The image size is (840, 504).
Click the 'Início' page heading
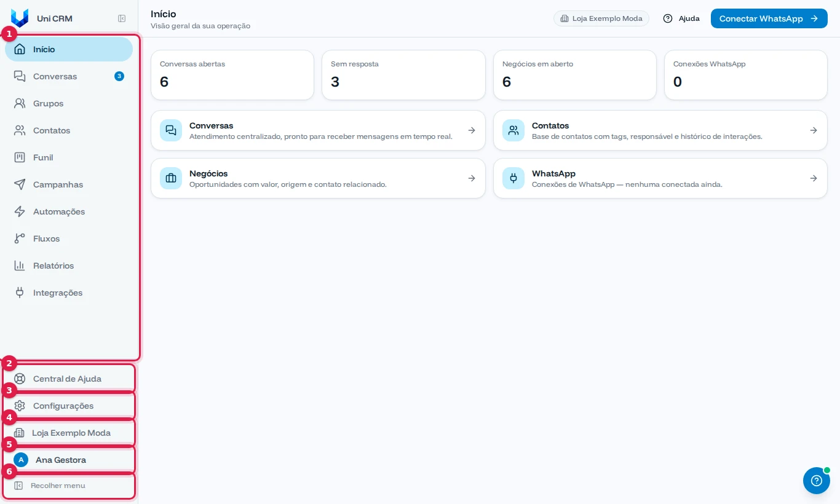point(164,14)
